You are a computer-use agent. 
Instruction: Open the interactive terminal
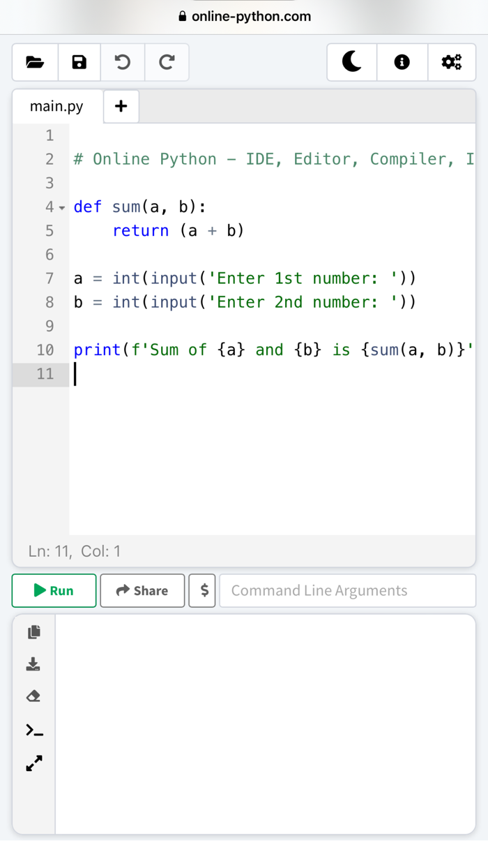[x=33, y=729]
